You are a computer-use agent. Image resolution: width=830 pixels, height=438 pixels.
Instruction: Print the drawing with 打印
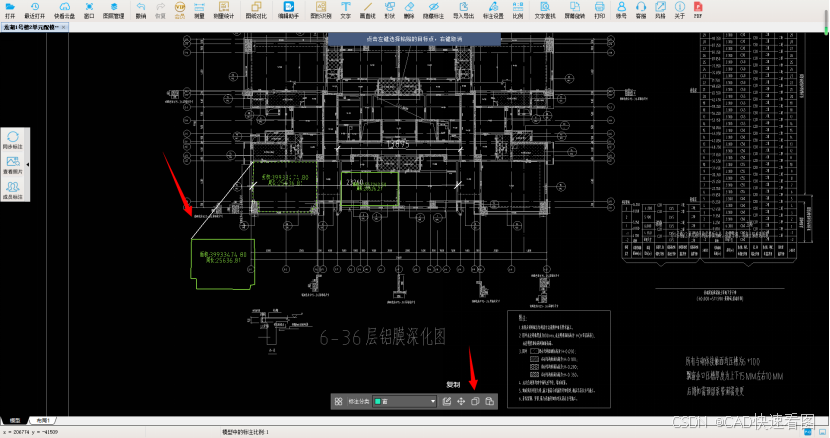[599, 10]
